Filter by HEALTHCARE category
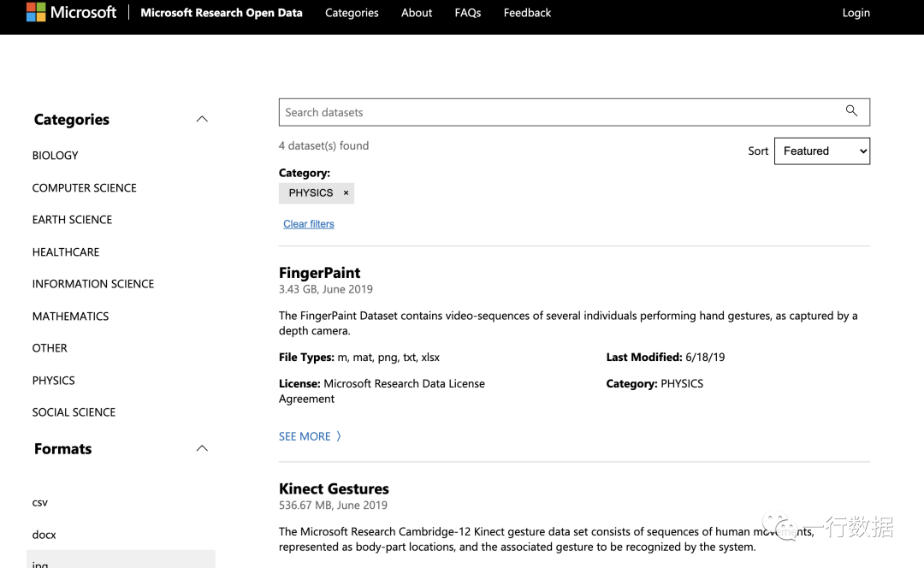The width and height of the screenshot is (924, 568). pos(66,252)
